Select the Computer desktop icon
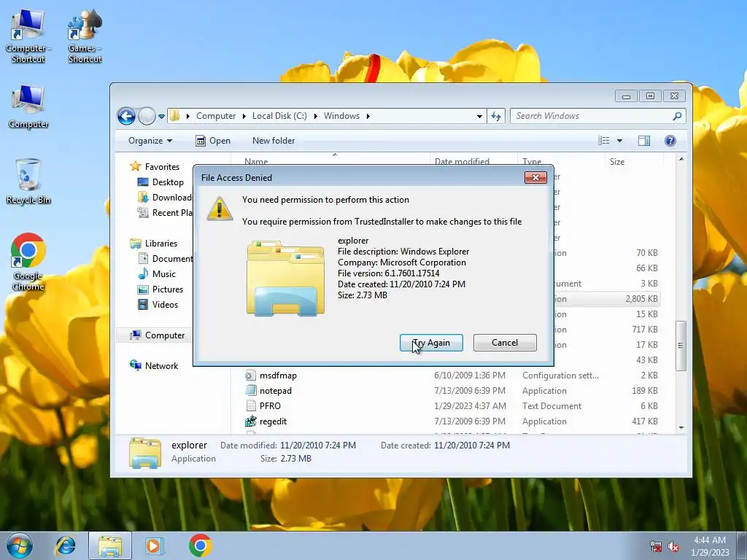The width and height of the screenshot is (747, 560). pos(28,106)
